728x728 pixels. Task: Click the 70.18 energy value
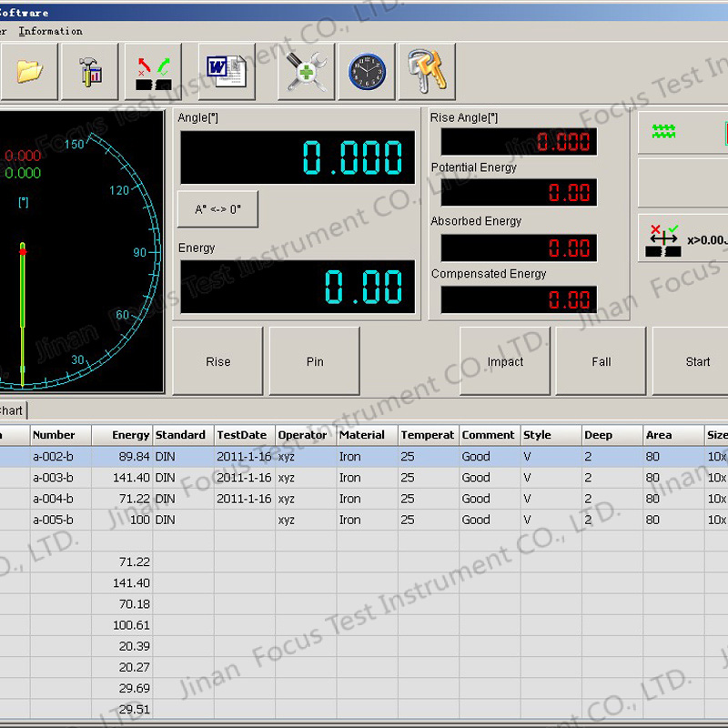[122, 604]
